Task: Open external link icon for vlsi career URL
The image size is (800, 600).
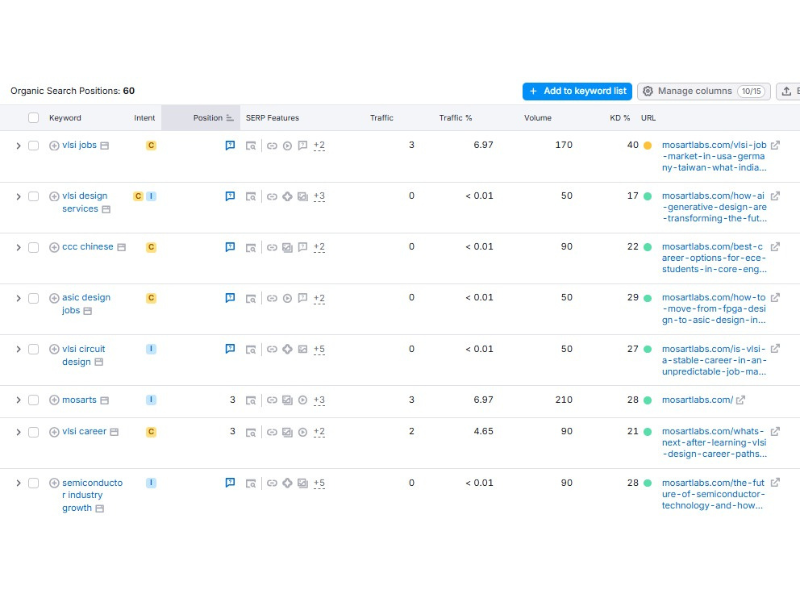Action: [775, 432]
